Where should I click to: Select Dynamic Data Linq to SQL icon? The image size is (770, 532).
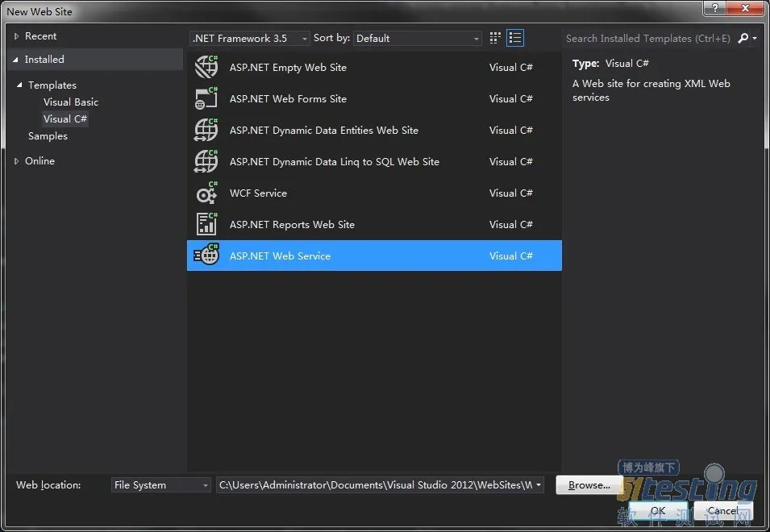(x=206, y=161)
